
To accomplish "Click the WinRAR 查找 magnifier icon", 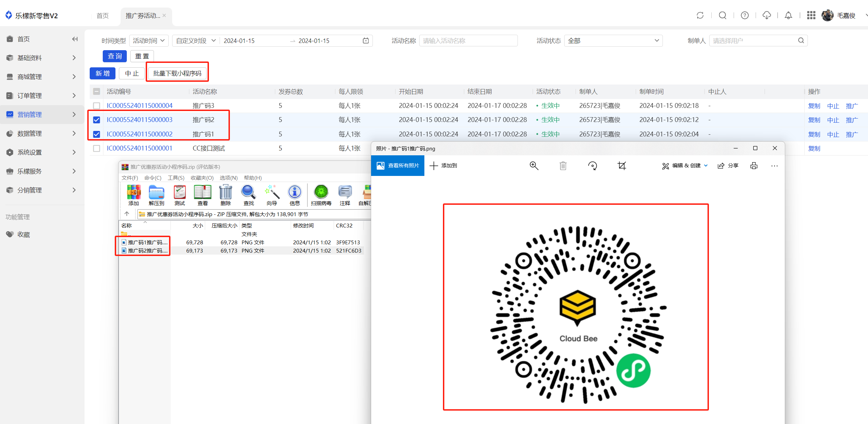I will 248,196.
